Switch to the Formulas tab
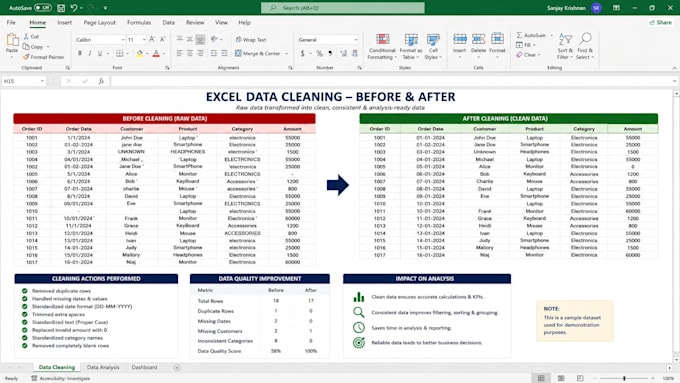 (x=139, y=23)
